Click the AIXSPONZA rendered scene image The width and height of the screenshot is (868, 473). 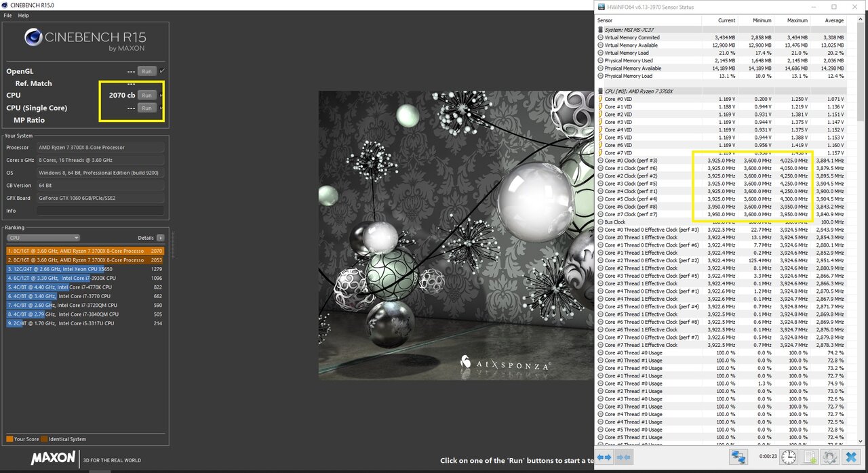click(x=456, y=234)
